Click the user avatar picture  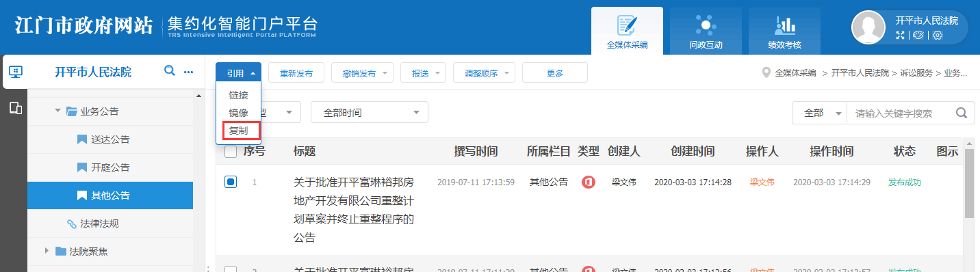(x=869, y=27)
